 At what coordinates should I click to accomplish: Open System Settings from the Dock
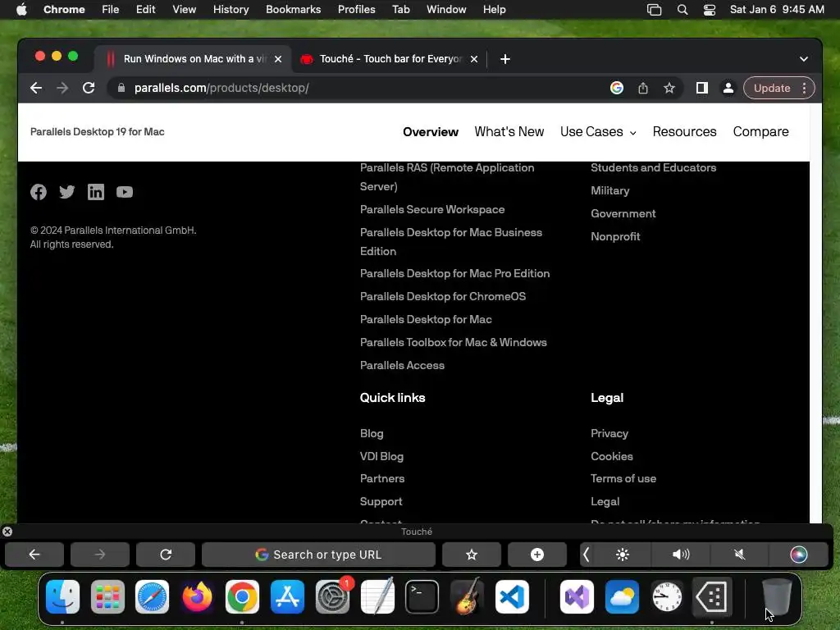[333, 596]
